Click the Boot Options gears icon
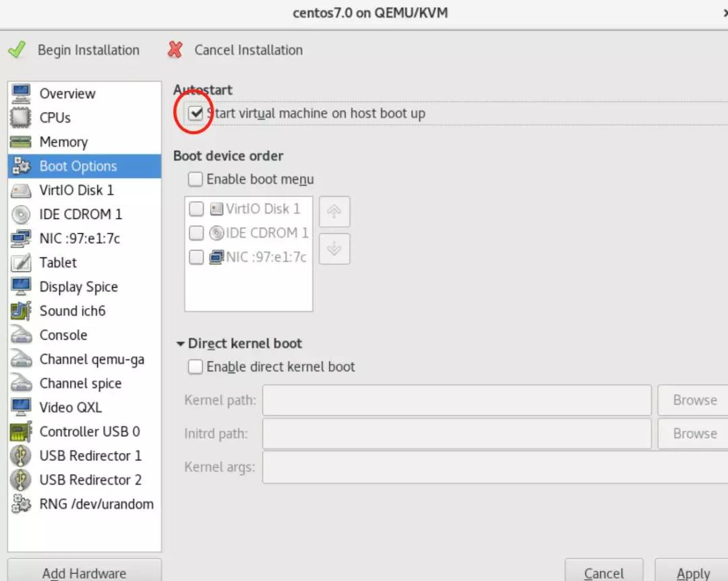This screenshot has width=728, height=581. tap(21, 166)
